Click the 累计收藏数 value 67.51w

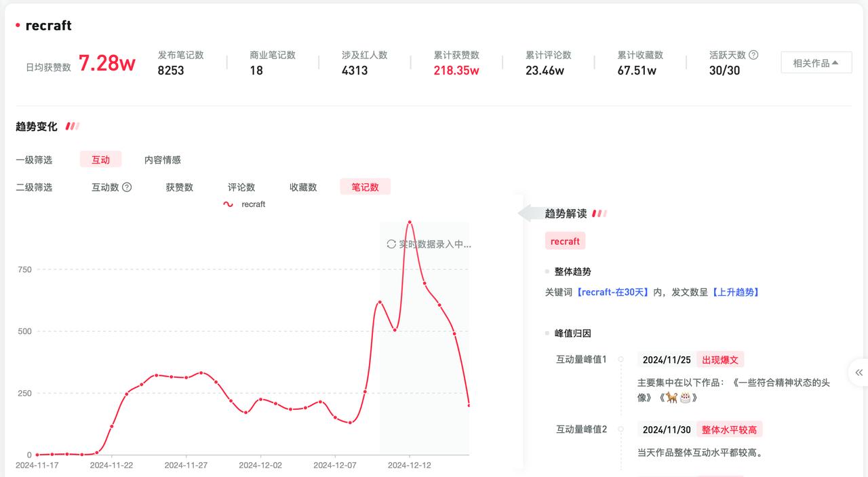pos(637,70)
